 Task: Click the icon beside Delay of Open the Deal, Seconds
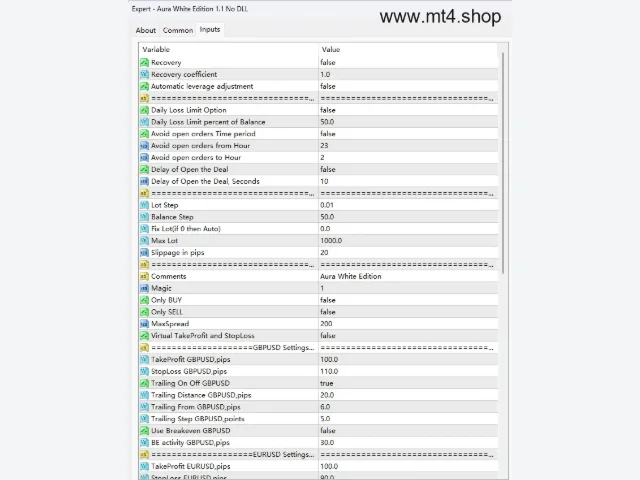144,181
